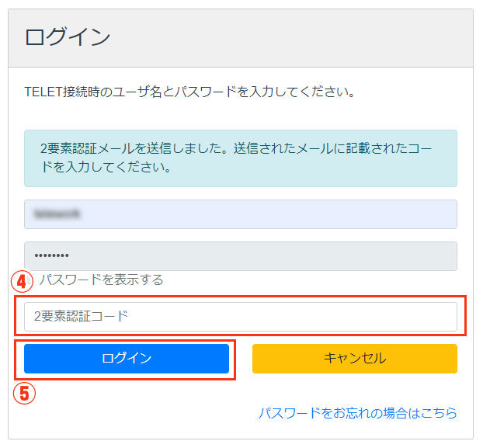
Task: Click into the username field with blurred text
Action: (x=241, y=214)
